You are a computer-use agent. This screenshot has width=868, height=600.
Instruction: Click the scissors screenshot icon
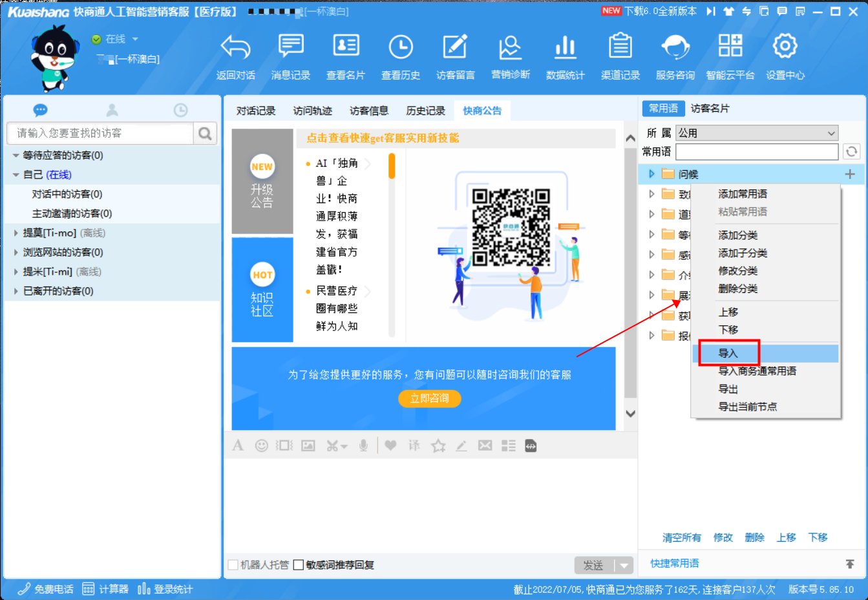(x=332, y=445)
